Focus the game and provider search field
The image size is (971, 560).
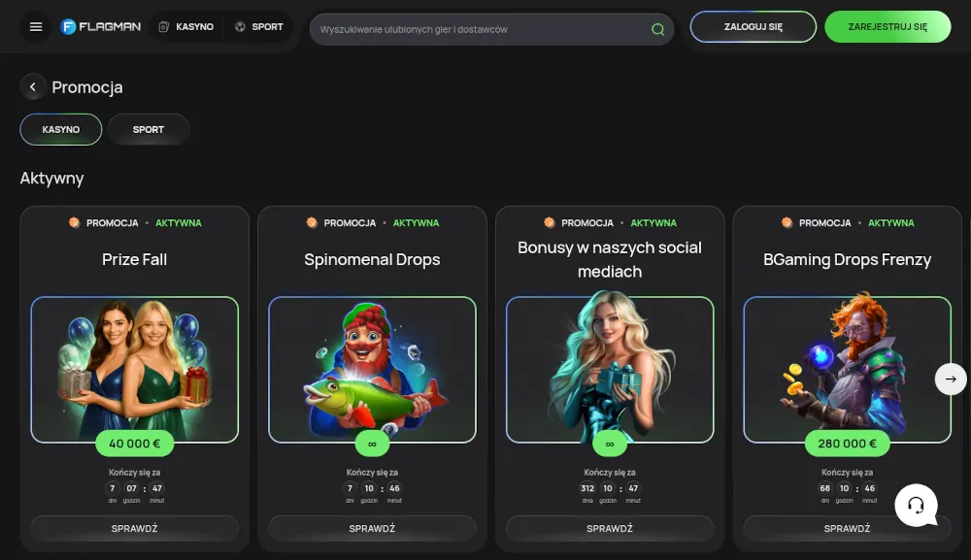481,29
